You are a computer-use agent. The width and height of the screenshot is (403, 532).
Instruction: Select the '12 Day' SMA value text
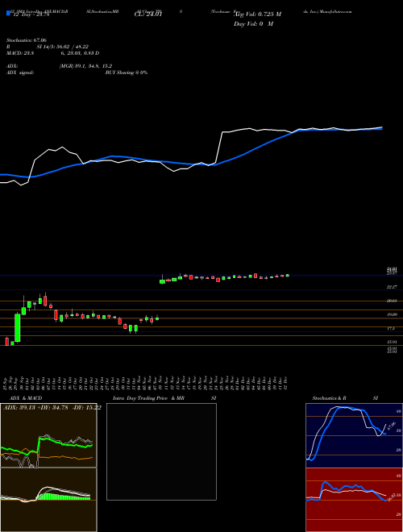30,15
